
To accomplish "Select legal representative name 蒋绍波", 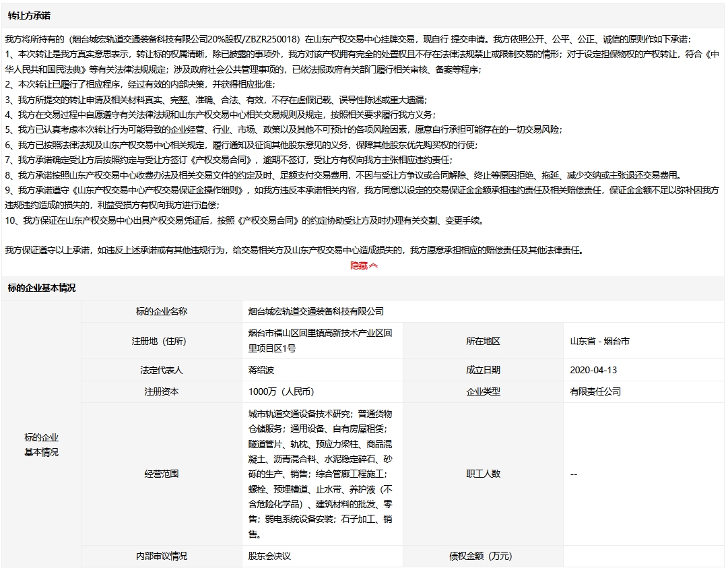I will pyautogui.click(x=261, y=370).
